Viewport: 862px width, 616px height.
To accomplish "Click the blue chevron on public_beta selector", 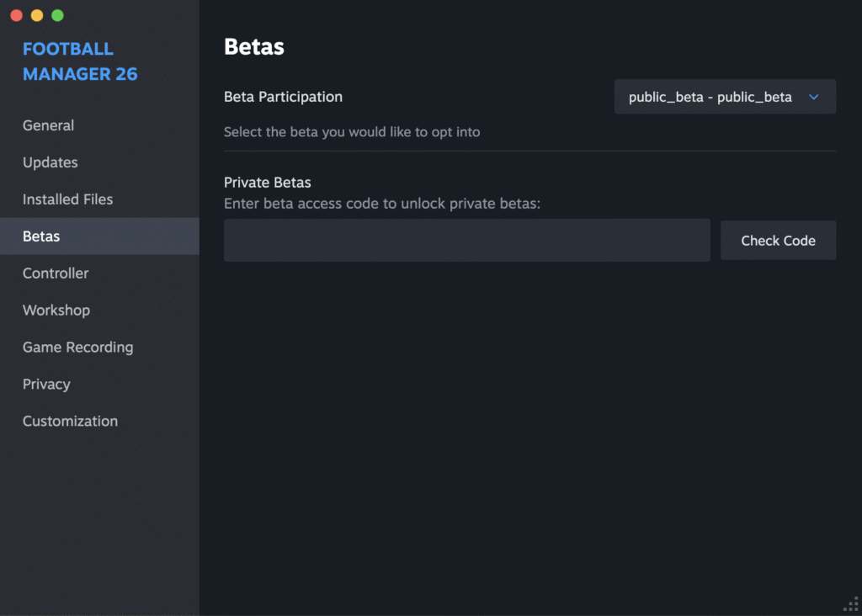I will tap(813, 97).
